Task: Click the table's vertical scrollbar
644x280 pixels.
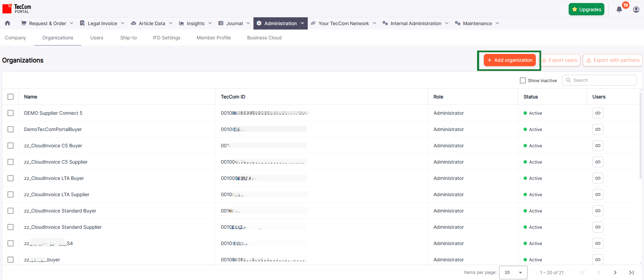Action: click(641, 136)
